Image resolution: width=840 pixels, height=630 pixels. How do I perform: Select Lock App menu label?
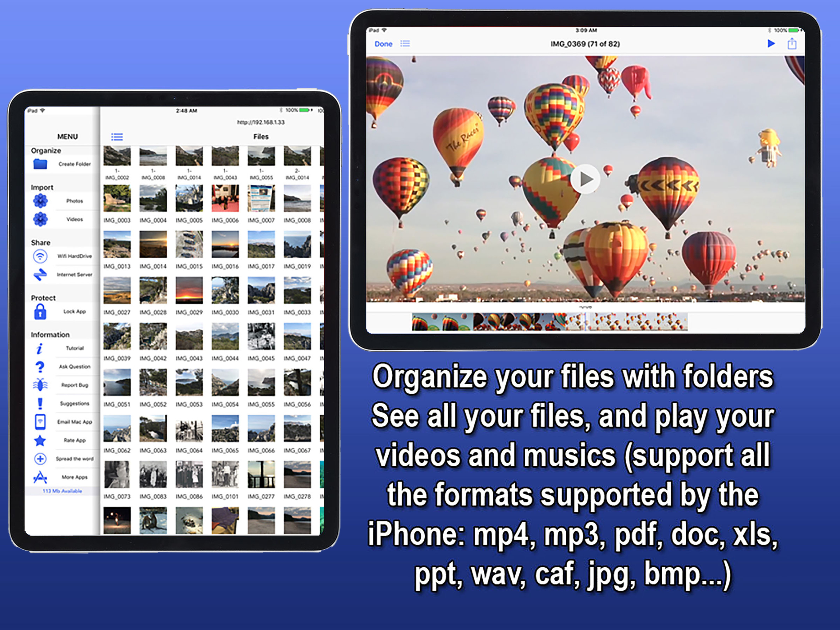74,312
